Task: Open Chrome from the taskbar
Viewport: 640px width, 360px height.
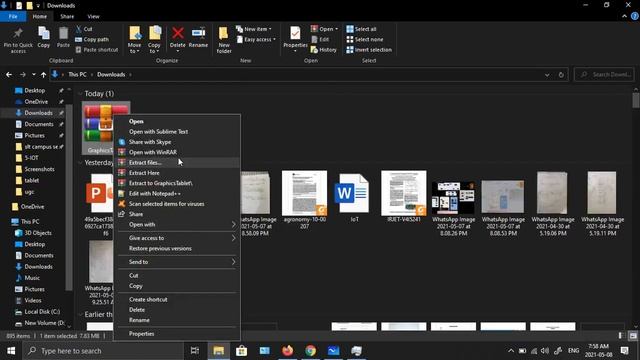Action: click(311, 351)
